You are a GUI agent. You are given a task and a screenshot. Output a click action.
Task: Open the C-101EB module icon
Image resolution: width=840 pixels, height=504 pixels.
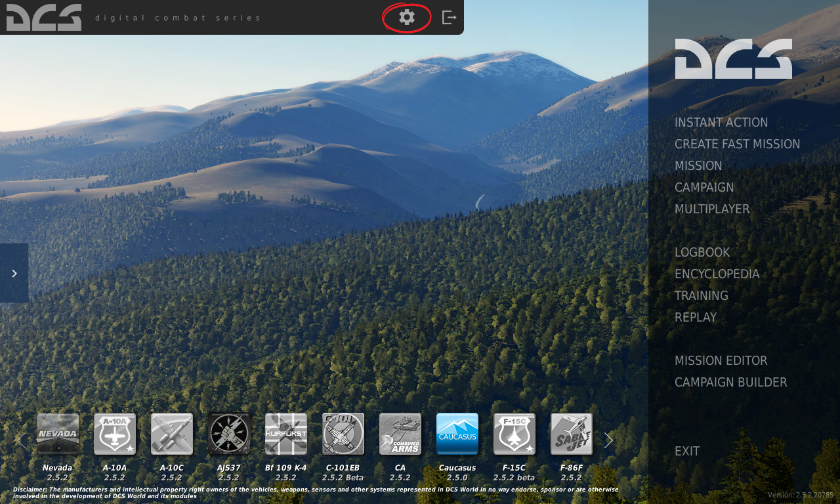coord(343,434)
